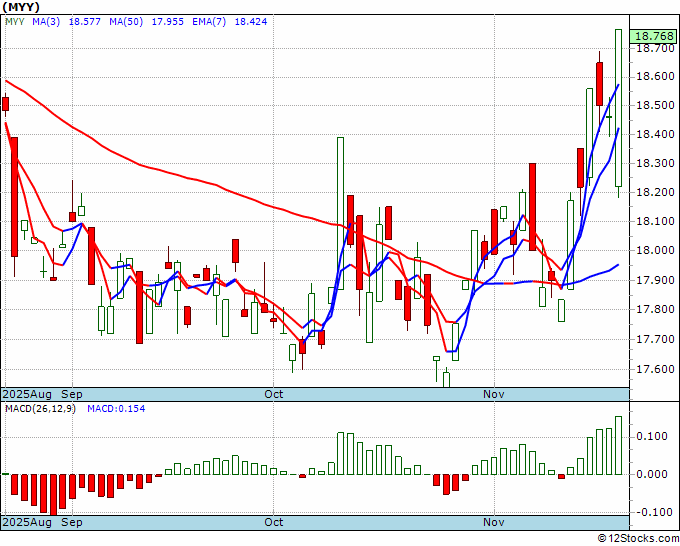Click the Oct label on MACD axis

(274, 522)
